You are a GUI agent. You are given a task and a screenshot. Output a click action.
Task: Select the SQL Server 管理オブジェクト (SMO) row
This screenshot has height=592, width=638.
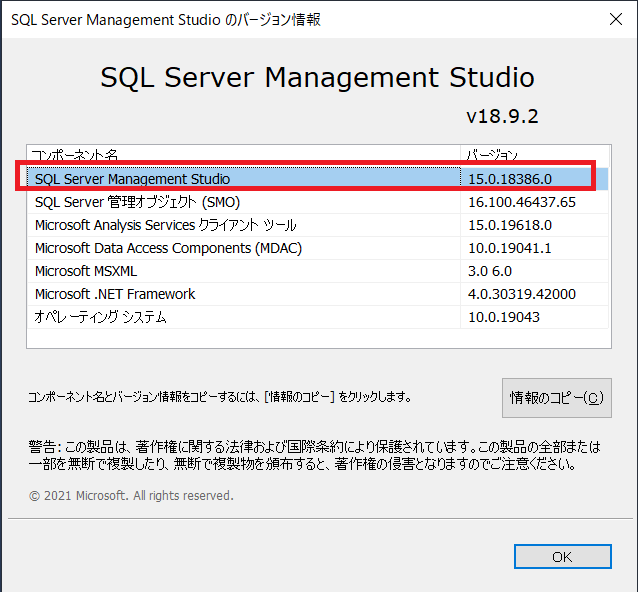click(318, 202)
